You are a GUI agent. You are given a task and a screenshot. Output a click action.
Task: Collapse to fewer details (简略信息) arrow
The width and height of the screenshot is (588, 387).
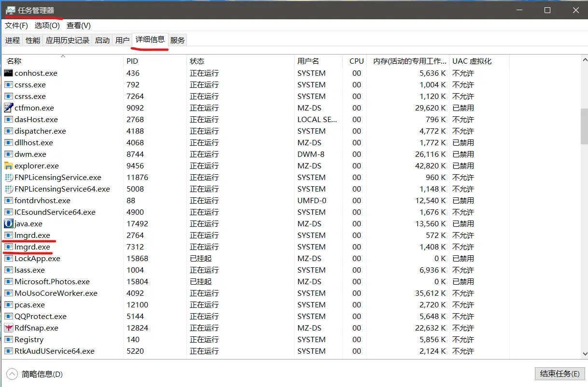(12, 374)
